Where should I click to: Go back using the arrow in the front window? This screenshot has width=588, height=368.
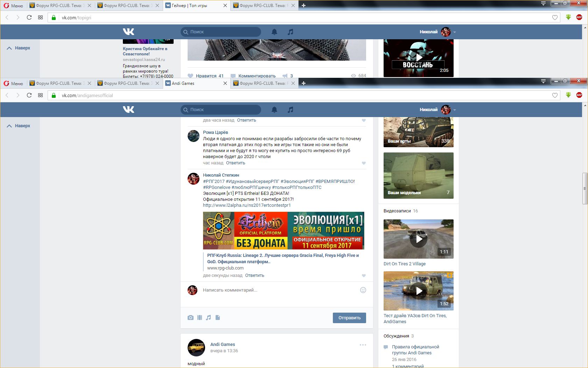[7, 95]
